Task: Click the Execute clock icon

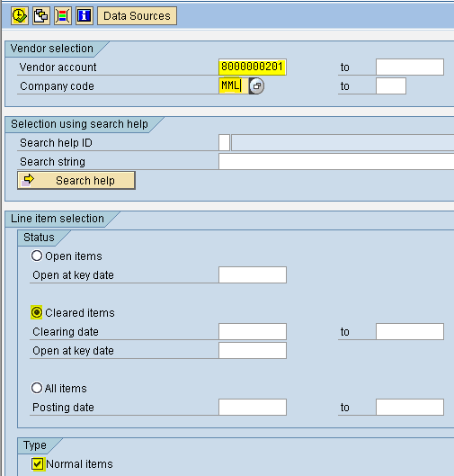Action: [20, 16]
